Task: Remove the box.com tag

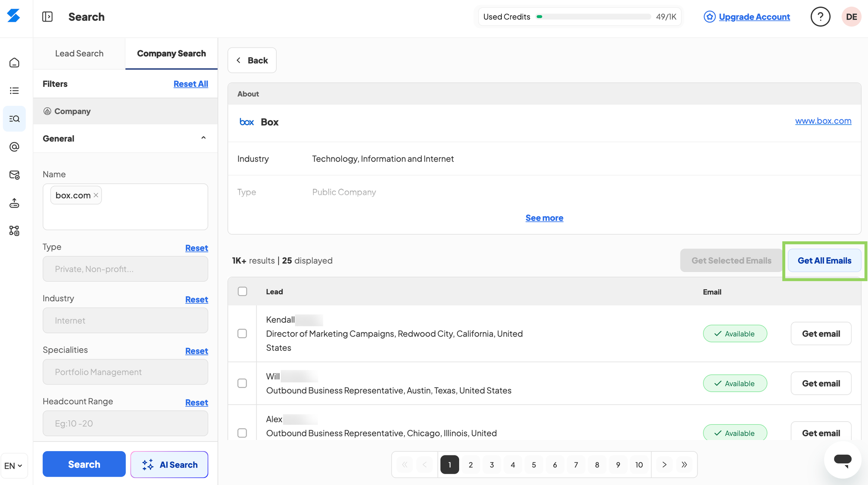Action: pos(96,195)
